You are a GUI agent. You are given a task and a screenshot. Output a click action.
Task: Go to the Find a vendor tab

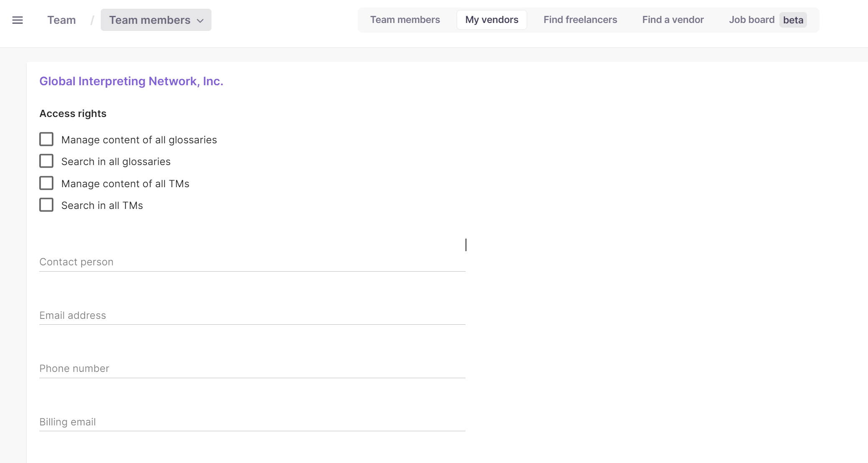pyautogui.click(x=673, y=20)
